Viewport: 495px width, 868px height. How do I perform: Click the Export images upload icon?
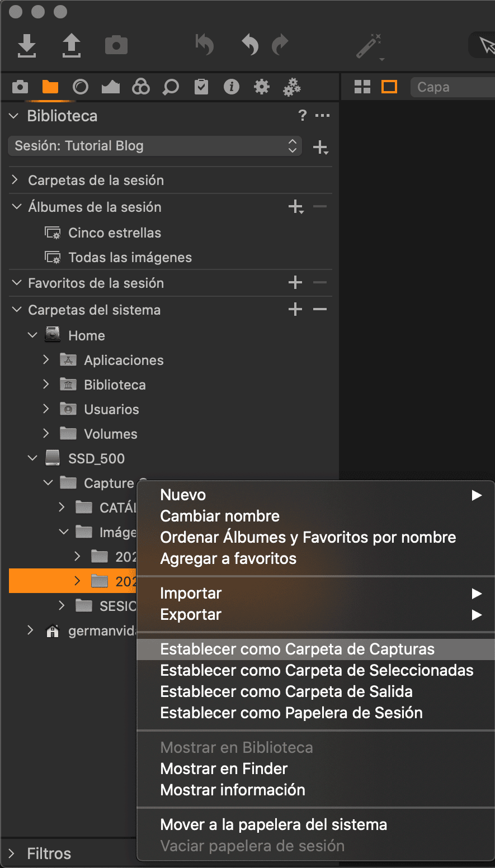click(71, 46)
